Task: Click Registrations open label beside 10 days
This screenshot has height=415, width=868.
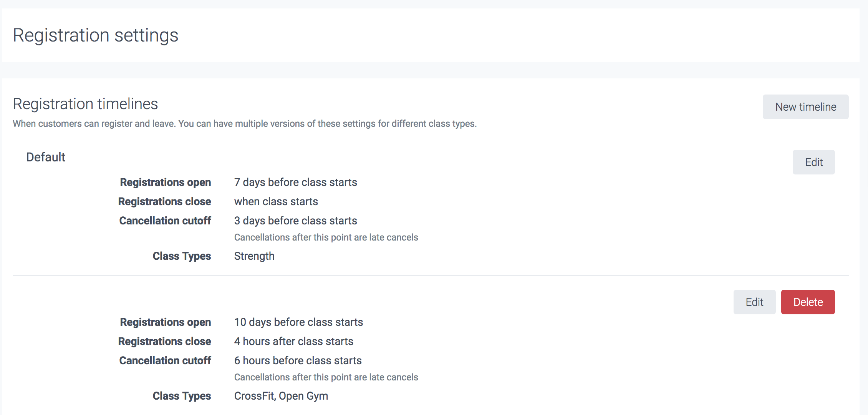Action: [165, 322]
